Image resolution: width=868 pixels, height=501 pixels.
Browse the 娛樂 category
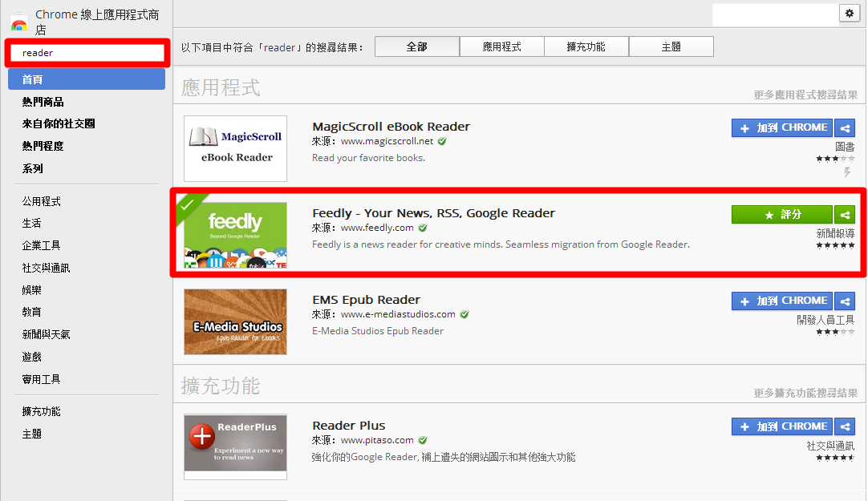pyautogui.click(x=31, y=290)
